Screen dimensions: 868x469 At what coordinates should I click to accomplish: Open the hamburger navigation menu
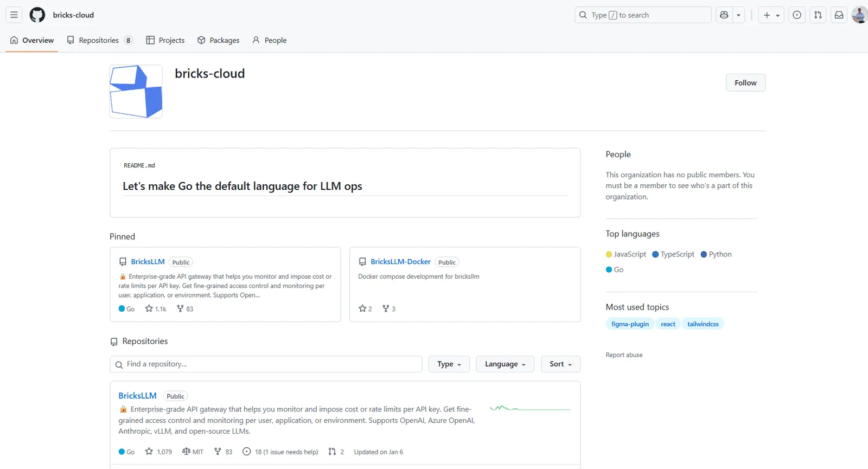pyautogui.click(x=14, y=15)
